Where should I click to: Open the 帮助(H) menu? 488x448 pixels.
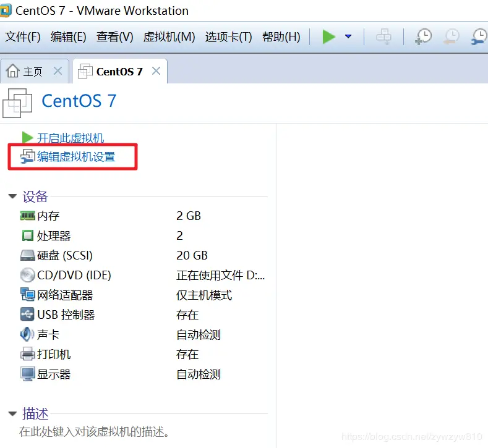(281, 37)
